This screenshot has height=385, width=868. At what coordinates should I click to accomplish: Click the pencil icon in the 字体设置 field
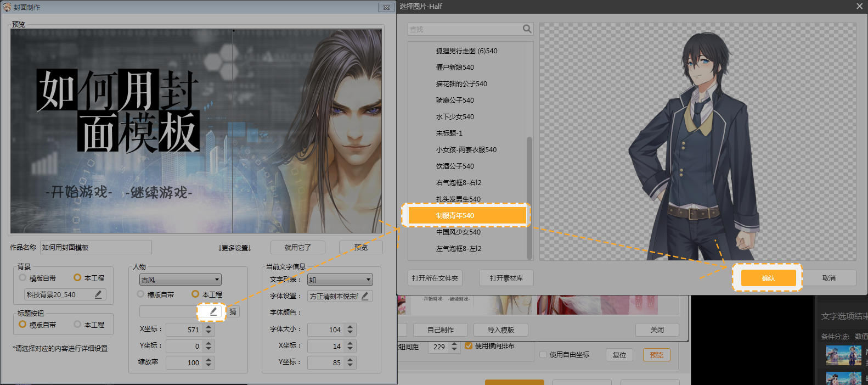(365, 296)
